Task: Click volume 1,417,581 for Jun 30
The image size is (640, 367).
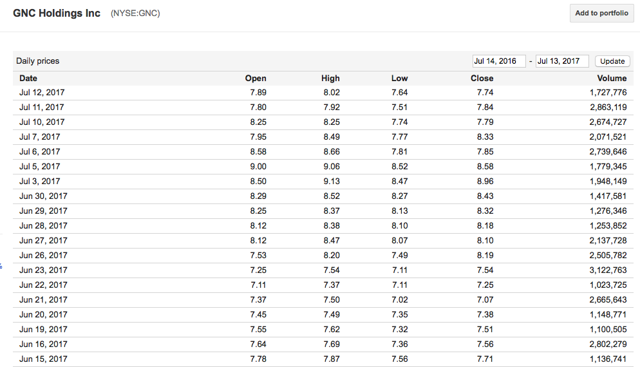Action: click(608, 196)
